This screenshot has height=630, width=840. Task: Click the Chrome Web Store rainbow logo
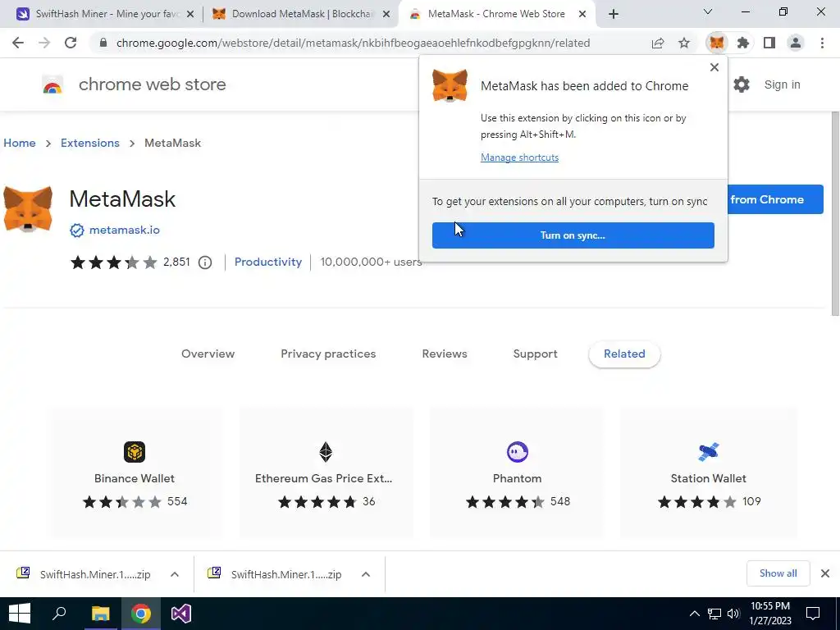[52, 84]
